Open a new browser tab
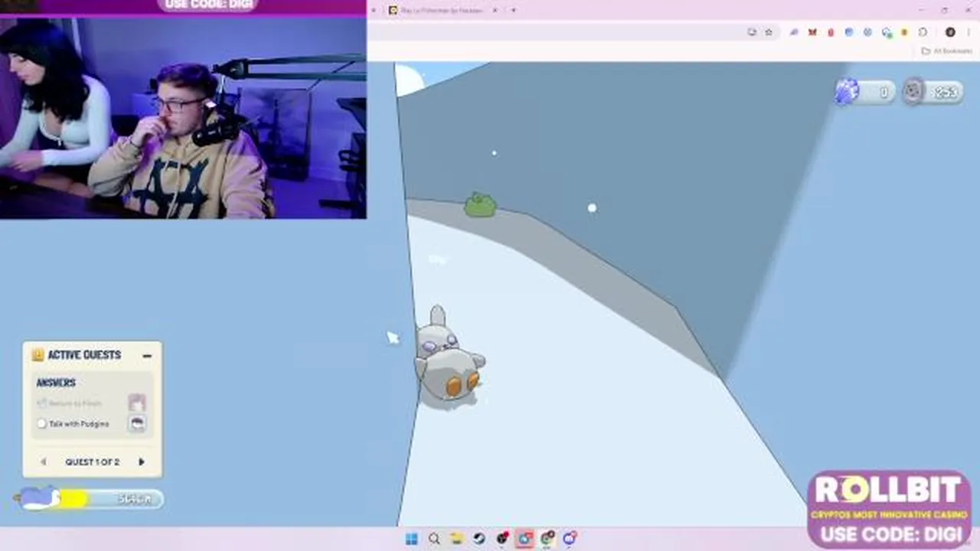Viewport: 980px width, 551px height. tap(514, 10)
